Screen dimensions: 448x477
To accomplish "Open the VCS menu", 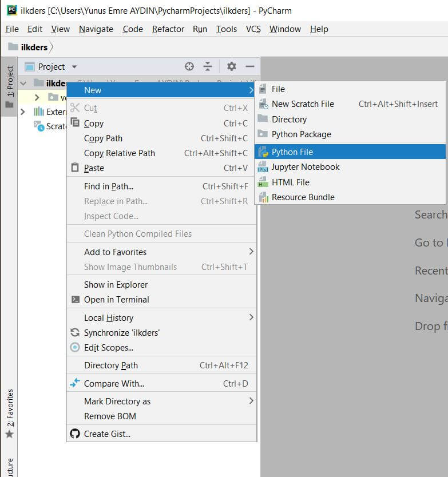I will (x=253, y=29).
